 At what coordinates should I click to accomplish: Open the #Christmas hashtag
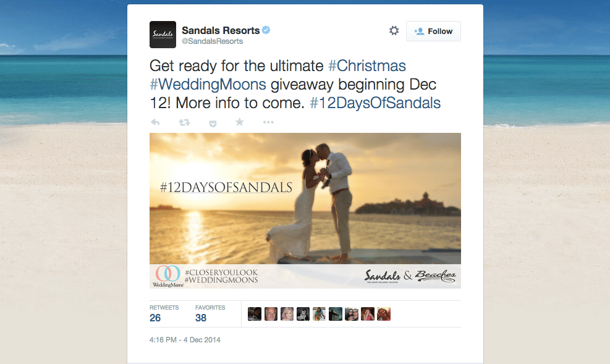point(367,66)
